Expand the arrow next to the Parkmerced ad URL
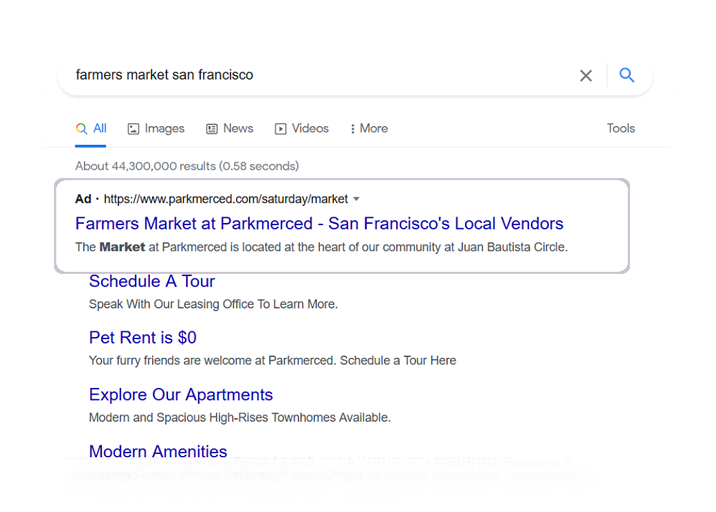This screenshot has width=716, height=512. 357,199
